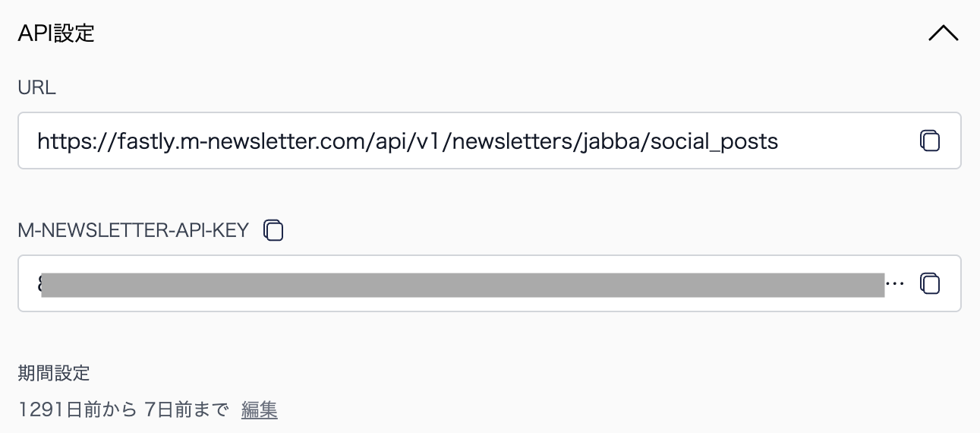The image size is (980, 433).
Task: Copy the API key from inside key field
Action: coord(930,283)
